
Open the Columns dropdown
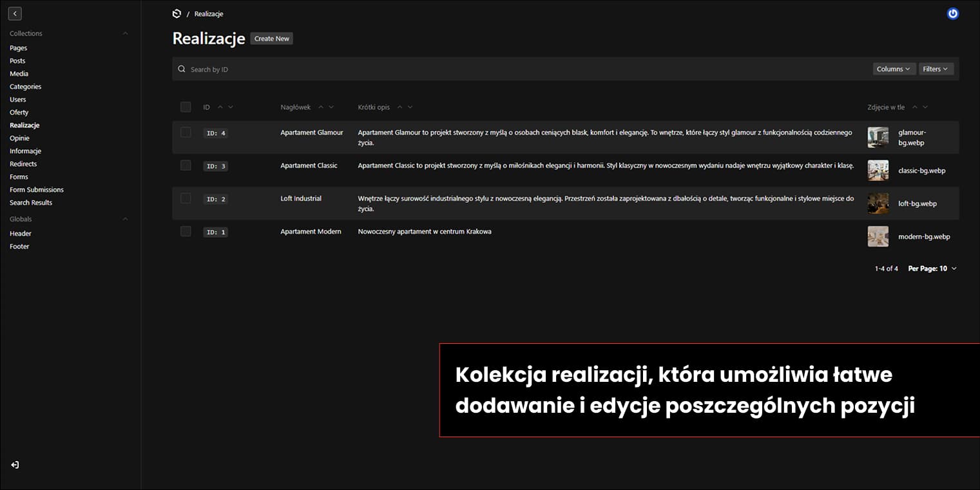(x=894, y=68)
